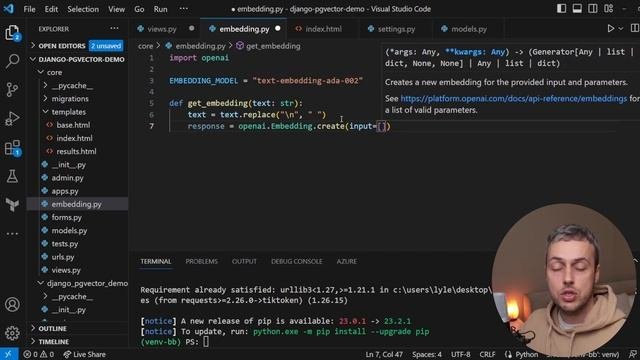
Task: Click the terminal prompt input
Action: point(206,342)
